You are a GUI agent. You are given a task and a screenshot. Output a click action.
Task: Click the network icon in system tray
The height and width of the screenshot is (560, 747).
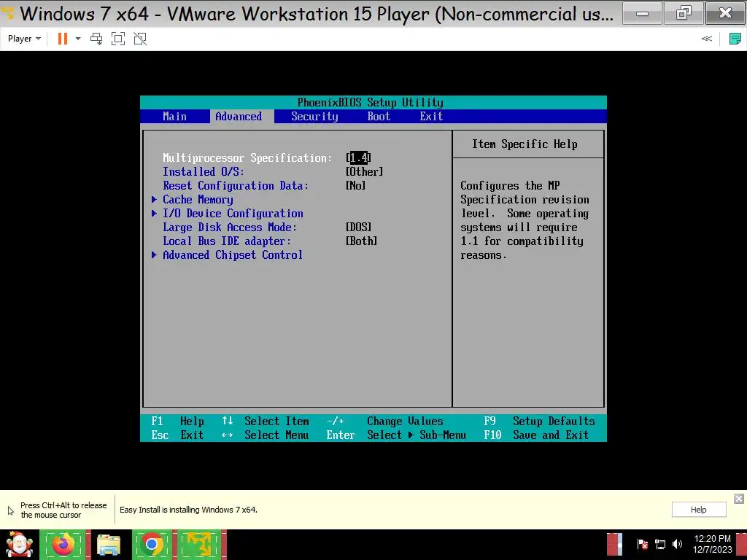(659, 544)
